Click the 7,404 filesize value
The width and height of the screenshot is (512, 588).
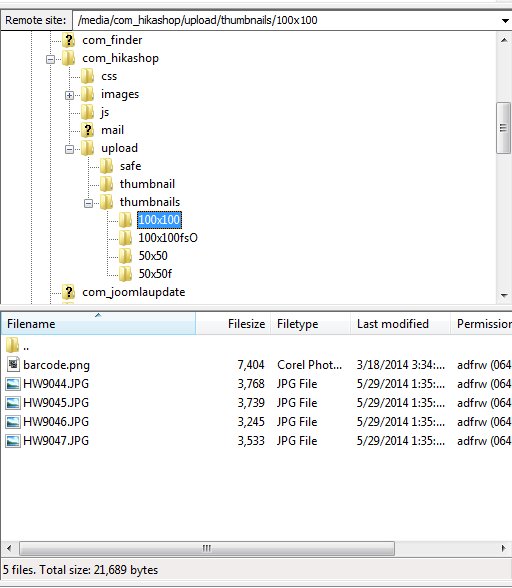coord(251,365)
